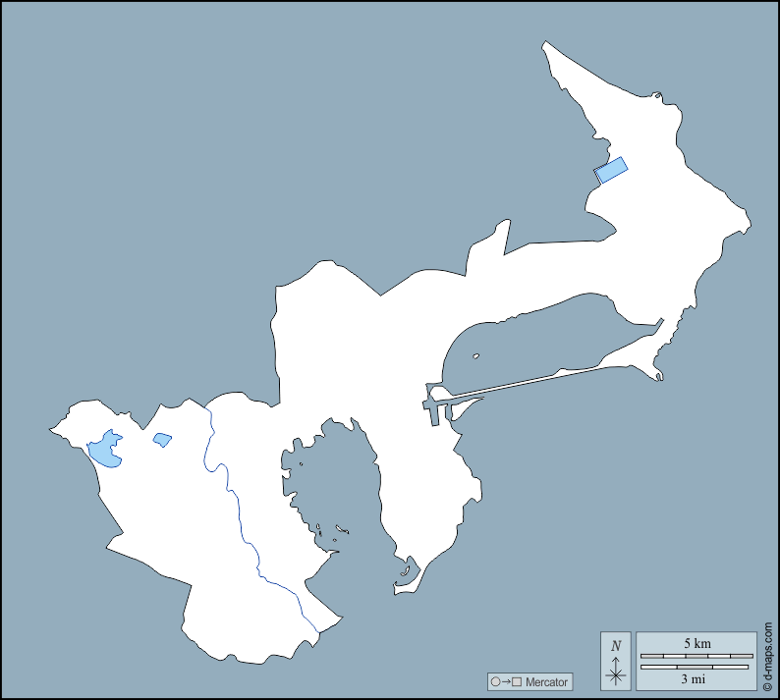The width and height of the screenshot is (780, 700).
Task: Click the "5 km" scale text
Action: (x=696, y=644)
